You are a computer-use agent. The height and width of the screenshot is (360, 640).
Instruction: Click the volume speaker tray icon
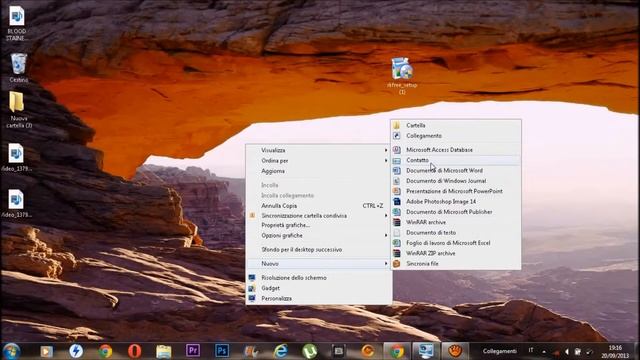567,351
